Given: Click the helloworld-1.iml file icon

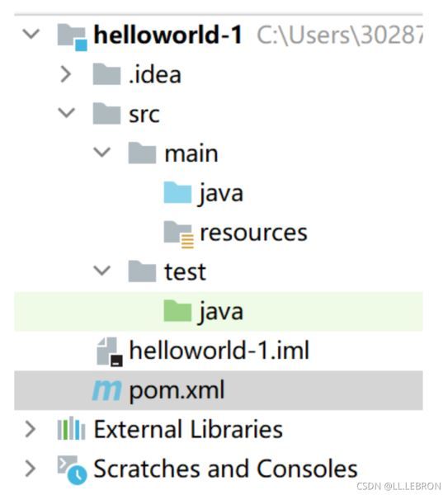Looking at the screenshot, I should point(110,351).
